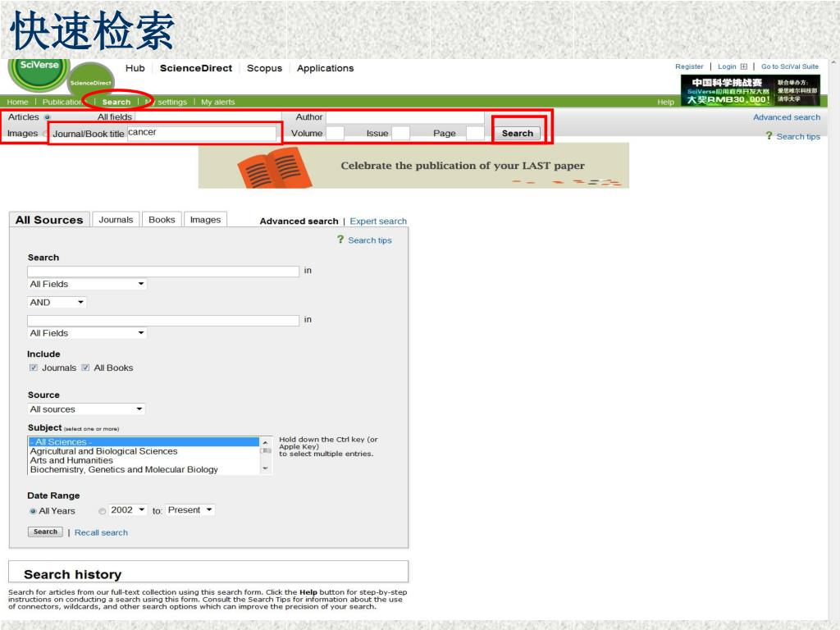Click the first advanced search term field
Screen dimensions: 840x630
[163, 271]
